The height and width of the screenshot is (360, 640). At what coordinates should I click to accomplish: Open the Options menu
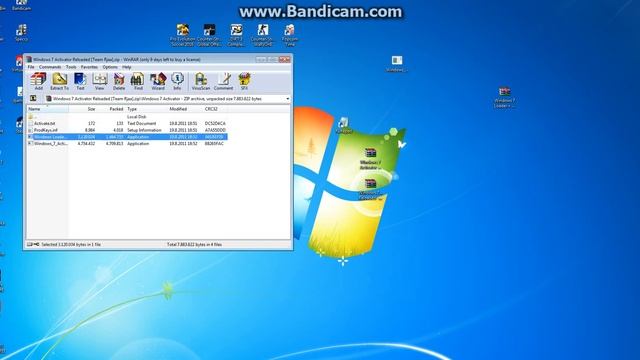pyautogui.click(x=110, y=67)
